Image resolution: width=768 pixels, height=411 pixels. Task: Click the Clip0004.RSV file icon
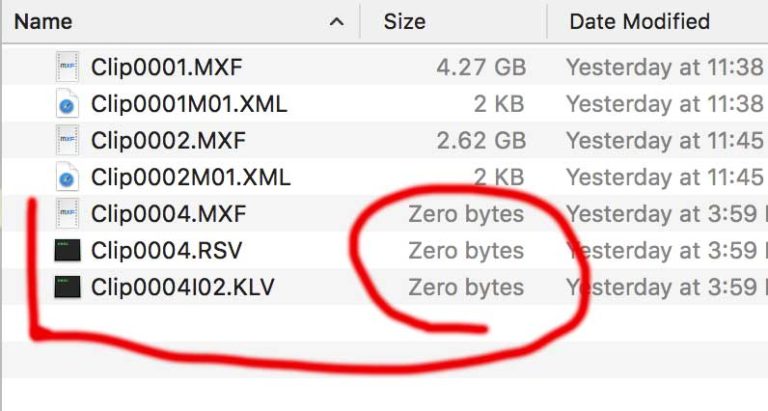point(67,251)
